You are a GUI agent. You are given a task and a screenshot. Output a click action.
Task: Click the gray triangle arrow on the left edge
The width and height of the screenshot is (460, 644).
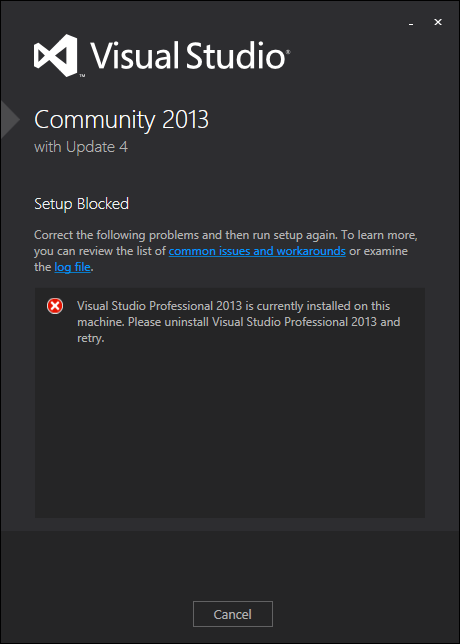click(x=10, y=119)
